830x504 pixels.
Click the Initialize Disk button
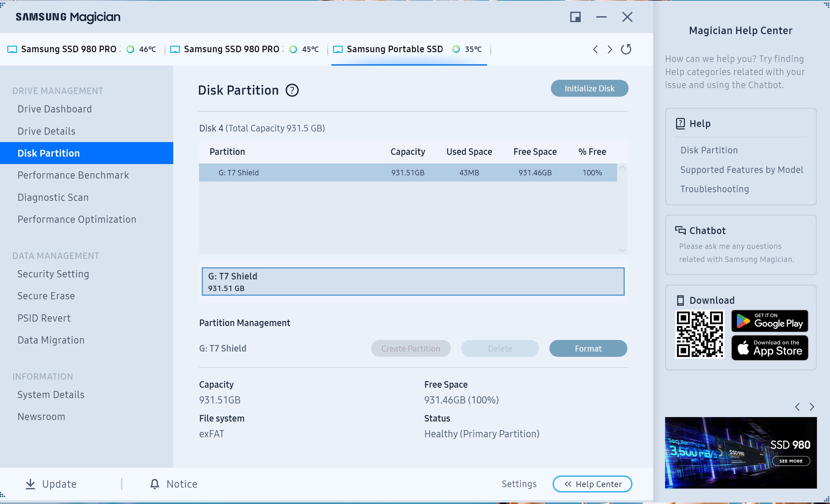tap(589, 88)
